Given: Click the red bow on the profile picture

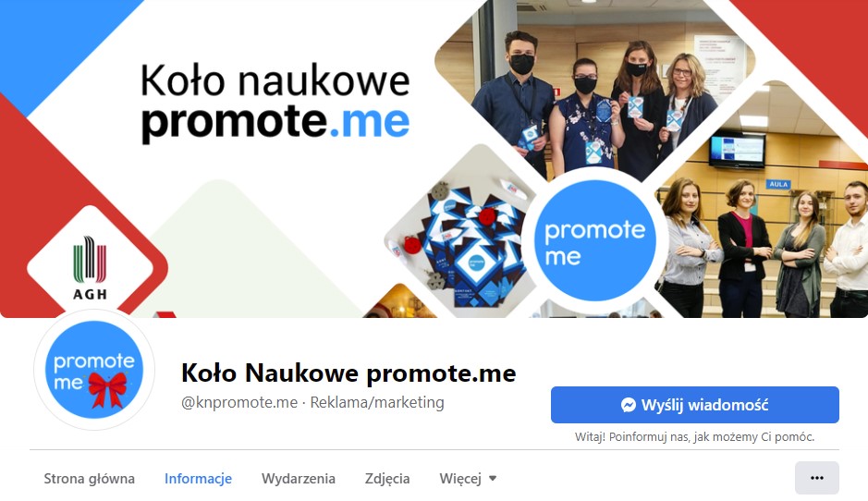Looking at the screenshot, I should 108,390.
